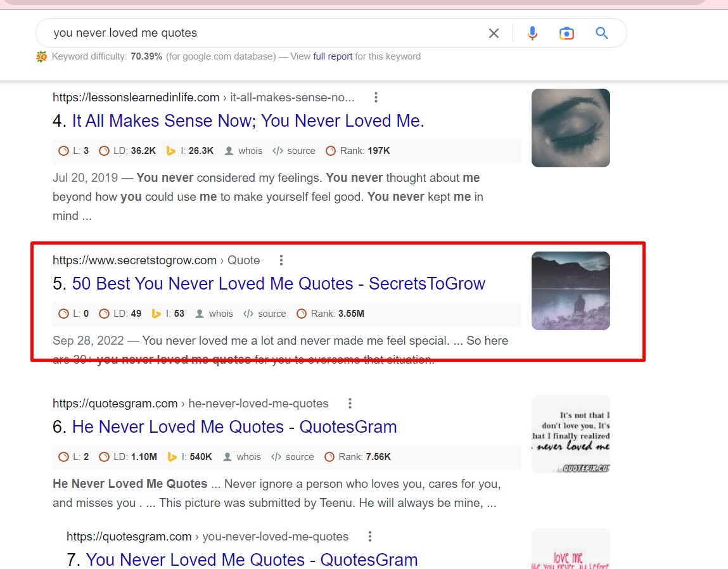The height and width of the screenshot is (569, 728).
Task: Click LD: 1.10M metric on QuotesGram result
Action: coord(128,457)
